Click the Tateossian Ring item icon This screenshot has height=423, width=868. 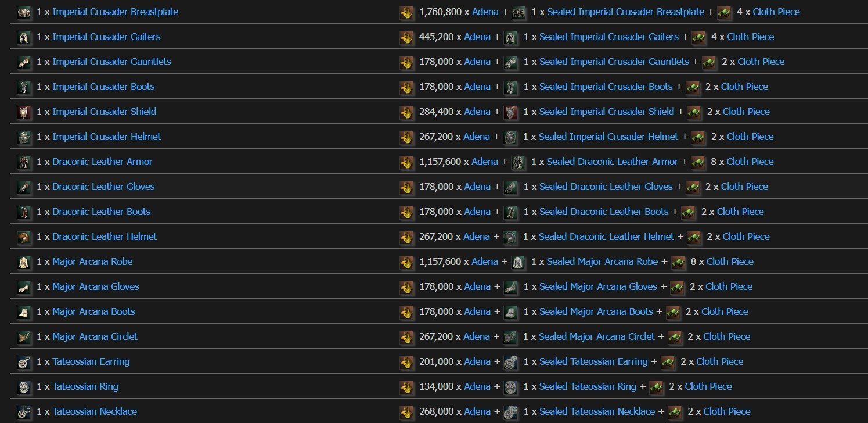pyautogui.click(x=24, y=387)
